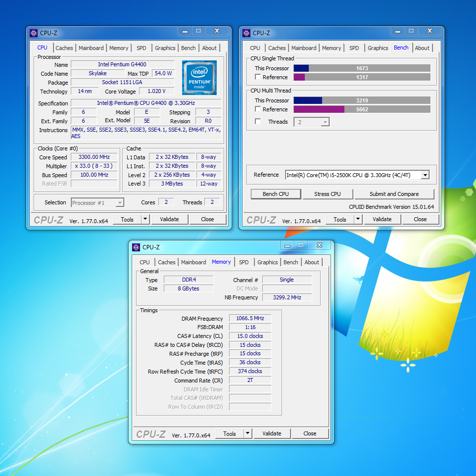Click the Single Thread This Processor bar 1673

(x=362, y=68)
